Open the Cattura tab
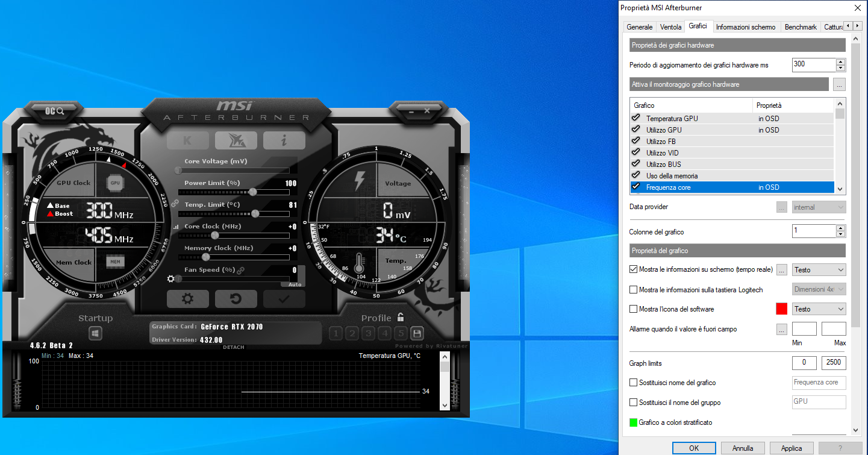 point(833,27)
